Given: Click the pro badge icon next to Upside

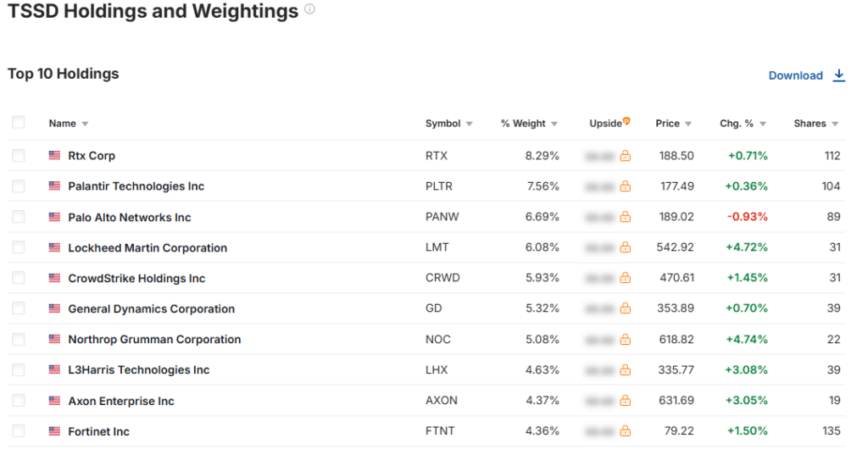Looking at the screenshot, I should [626, 122].
